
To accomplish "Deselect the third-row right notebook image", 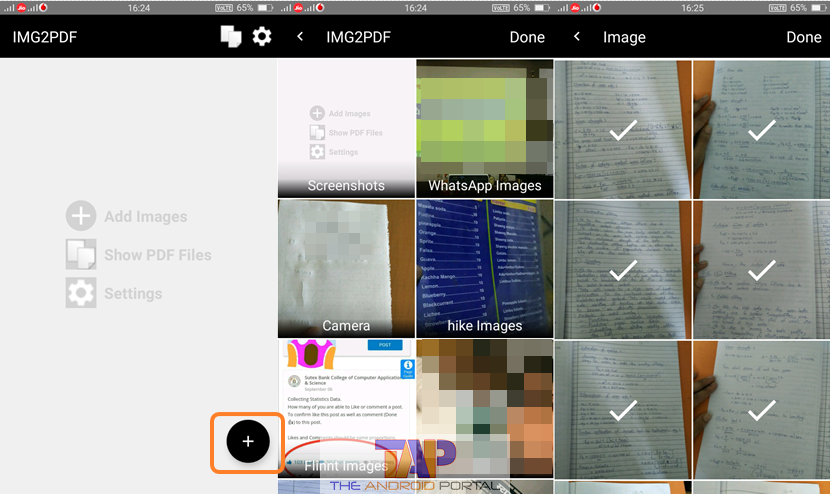I will coord(762,410).
